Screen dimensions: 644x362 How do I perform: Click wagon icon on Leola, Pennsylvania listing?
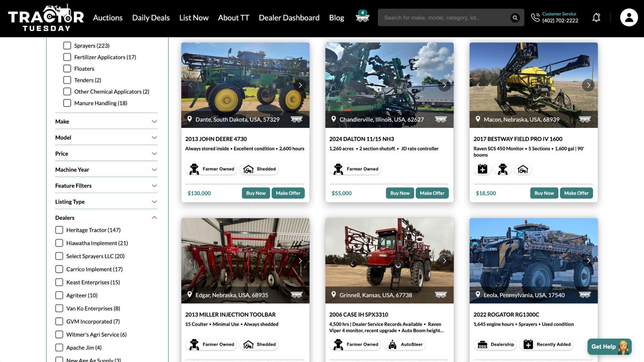coord(585,295)
